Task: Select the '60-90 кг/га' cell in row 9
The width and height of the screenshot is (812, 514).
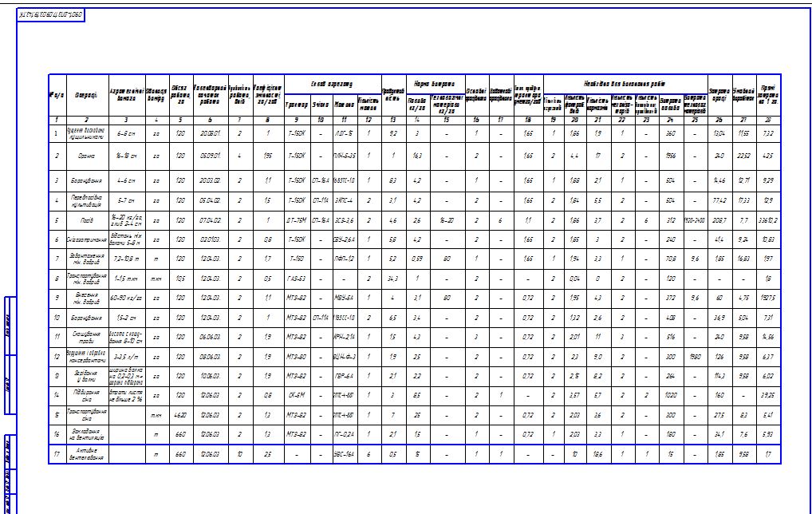Action: tap(126, 298)
